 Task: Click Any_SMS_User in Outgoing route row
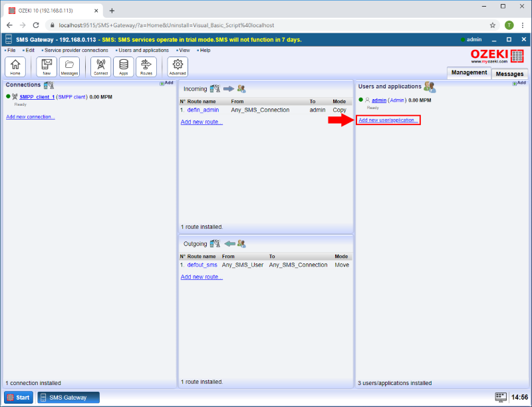pyautogui.click(x=243, y=265)
